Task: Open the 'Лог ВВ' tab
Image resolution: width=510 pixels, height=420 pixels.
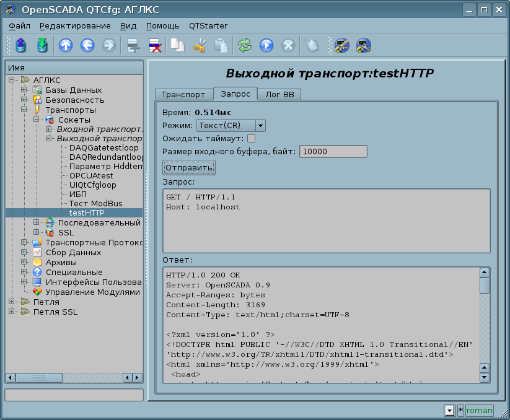Action: click(279, 95)
